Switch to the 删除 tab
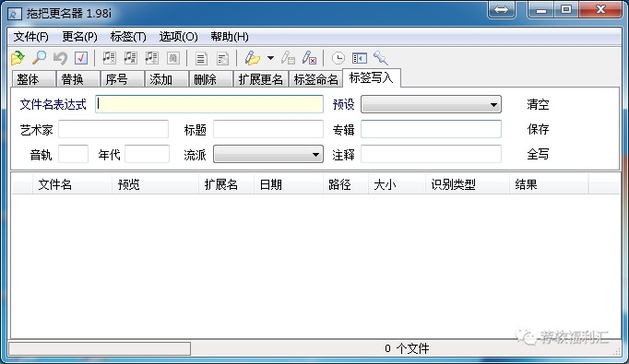This screenshot has width=629, height=364. pos(211,79)
